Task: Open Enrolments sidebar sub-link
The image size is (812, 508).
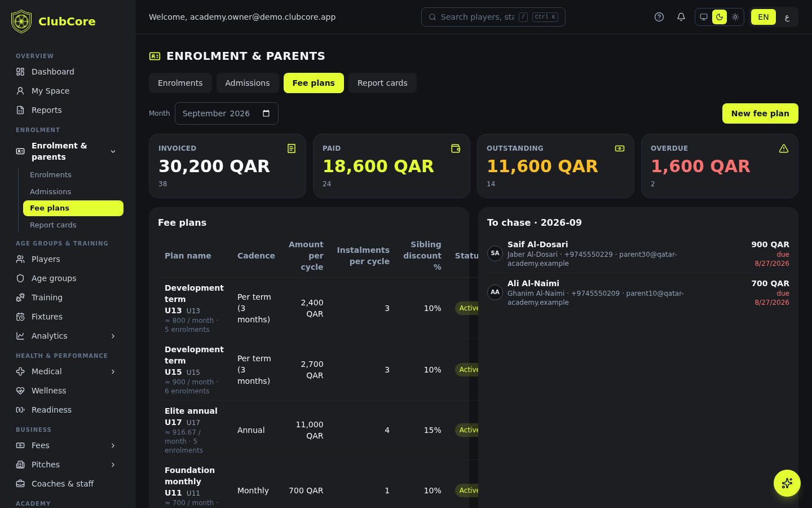Action: point(73,175)
